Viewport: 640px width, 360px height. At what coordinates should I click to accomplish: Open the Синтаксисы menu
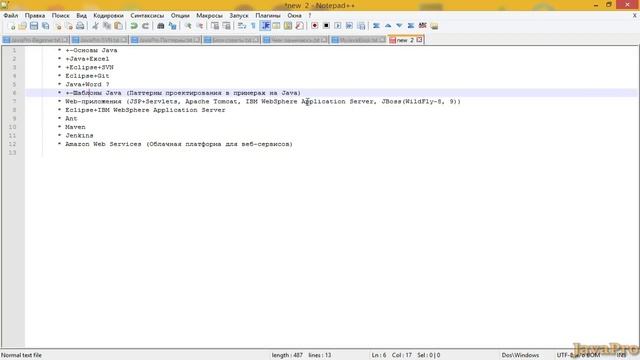[x=147, y=16]
